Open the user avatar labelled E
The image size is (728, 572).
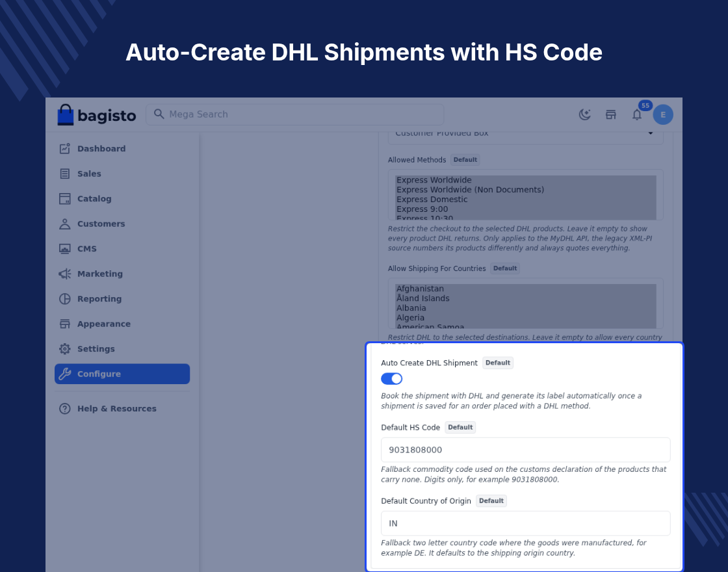[663, 114]
